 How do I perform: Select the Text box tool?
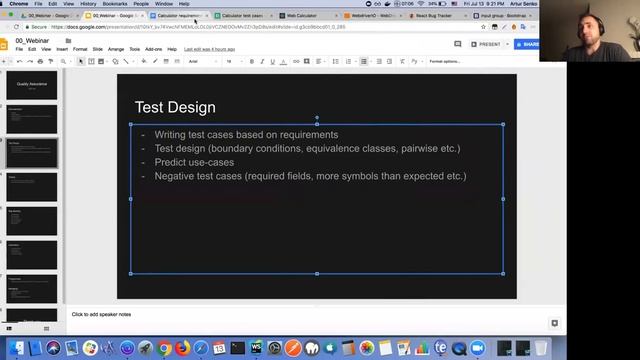pyautogui.click(x=91, y=61)
